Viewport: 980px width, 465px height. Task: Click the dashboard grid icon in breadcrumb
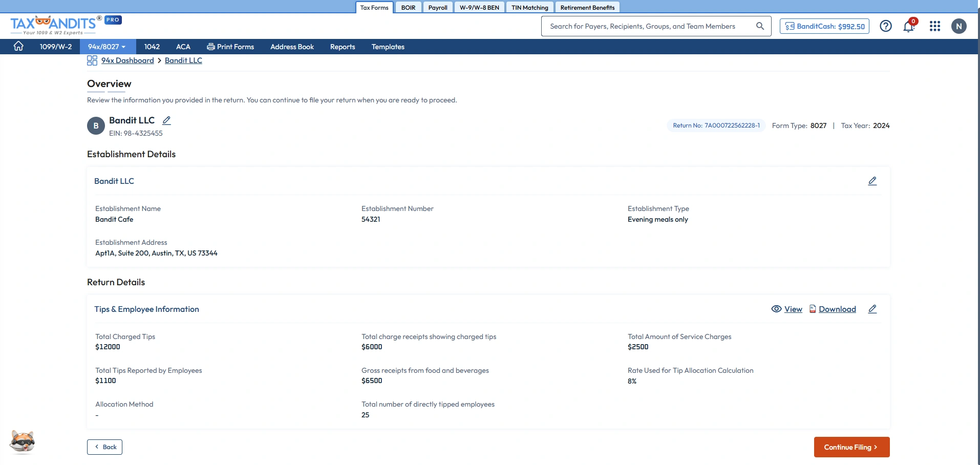coord(92,60)
